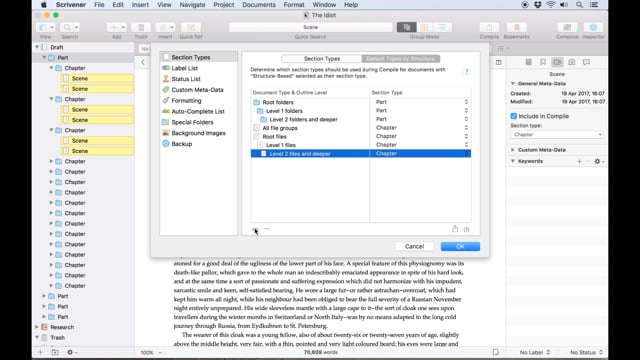The image size is (640, 360).
Task: Click the Add document toolbar icon
Action: (x=117, y=27)
